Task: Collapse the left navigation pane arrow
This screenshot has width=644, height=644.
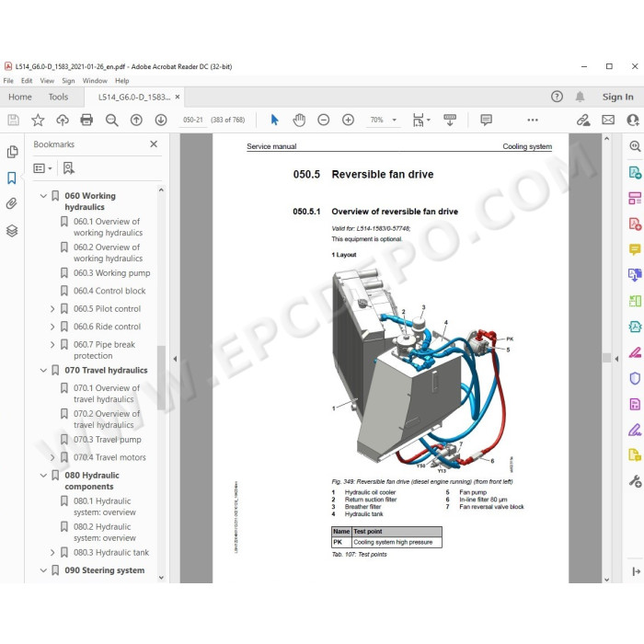Action: 175,359
